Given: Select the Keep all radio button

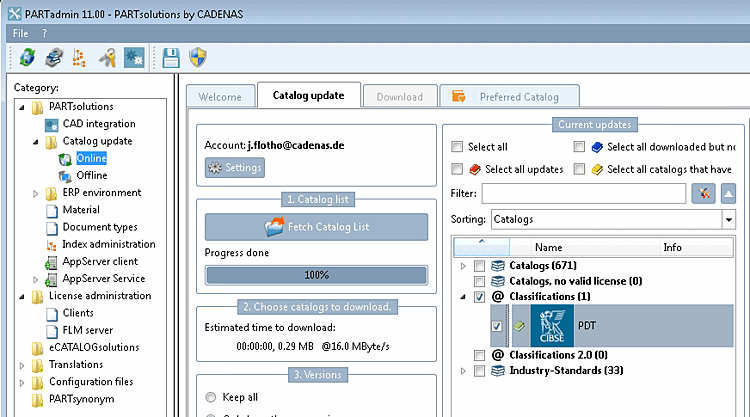Looking at the screenshot, I should [x=210, y=397].
